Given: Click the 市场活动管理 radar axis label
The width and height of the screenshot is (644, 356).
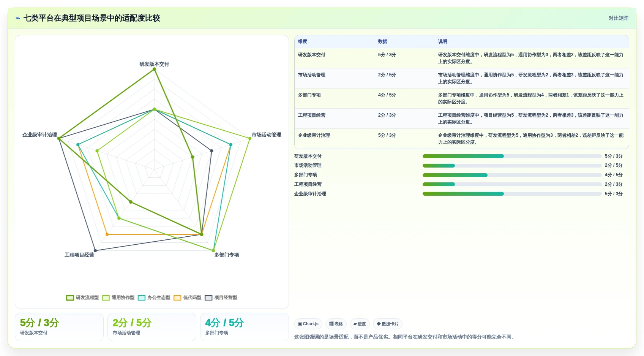Looking at the screenshot, I should tap(267, 135).
